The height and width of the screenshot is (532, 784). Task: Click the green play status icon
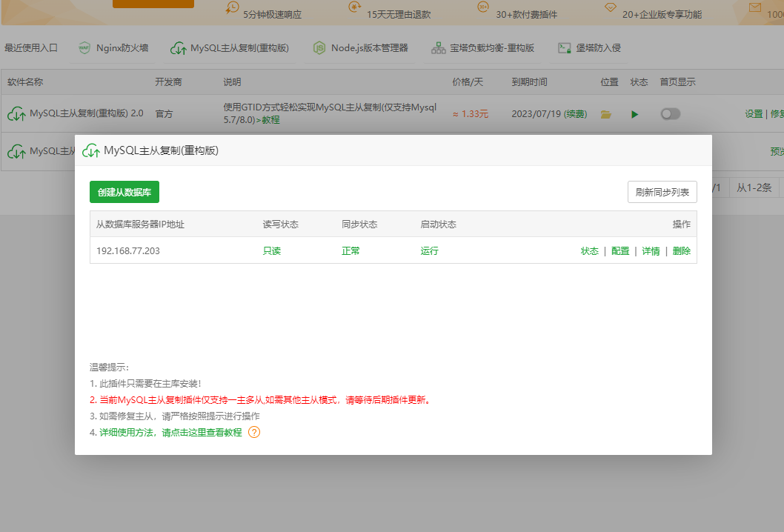point(634,115)
